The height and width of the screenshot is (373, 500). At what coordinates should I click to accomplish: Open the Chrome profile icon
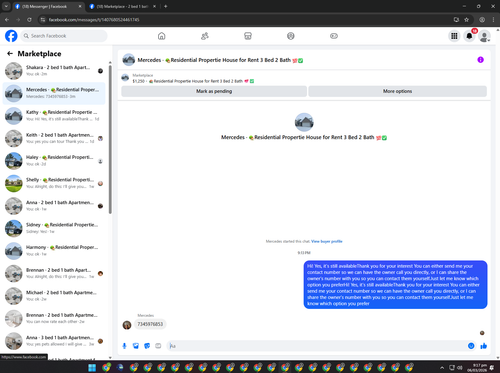(482, 20)
